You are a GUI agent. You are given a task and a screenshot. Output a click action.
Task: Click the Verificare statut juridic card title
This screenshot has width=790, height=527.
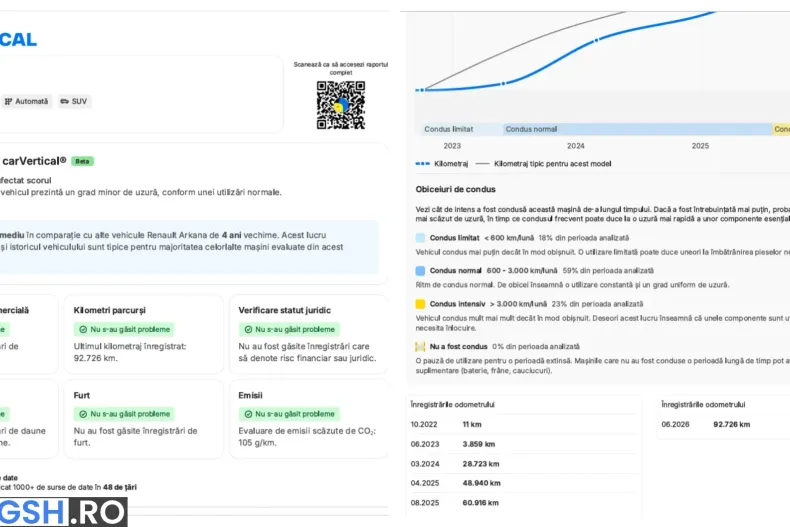(285, 310)
